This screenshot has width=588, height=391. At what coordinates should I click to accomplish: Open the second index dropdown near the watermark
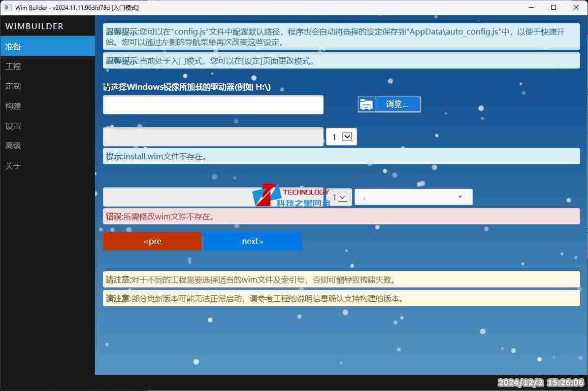pyautogui.click(x=340, y=197)
